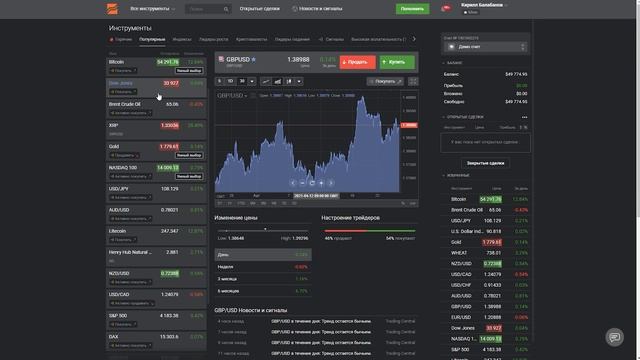Switch chart to line type

(x=266, y=82)
